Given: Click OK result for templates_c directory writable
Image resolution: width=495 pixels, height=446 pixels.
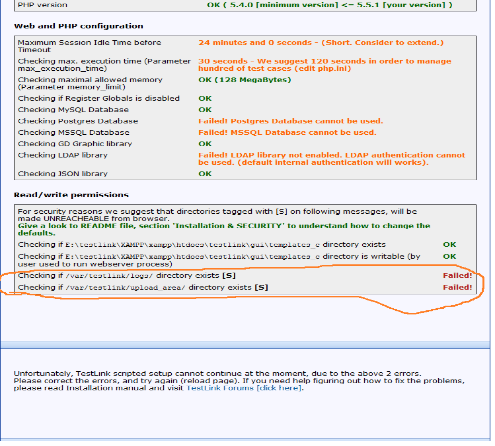Looking at the screenshot, I should pos(449,256).
